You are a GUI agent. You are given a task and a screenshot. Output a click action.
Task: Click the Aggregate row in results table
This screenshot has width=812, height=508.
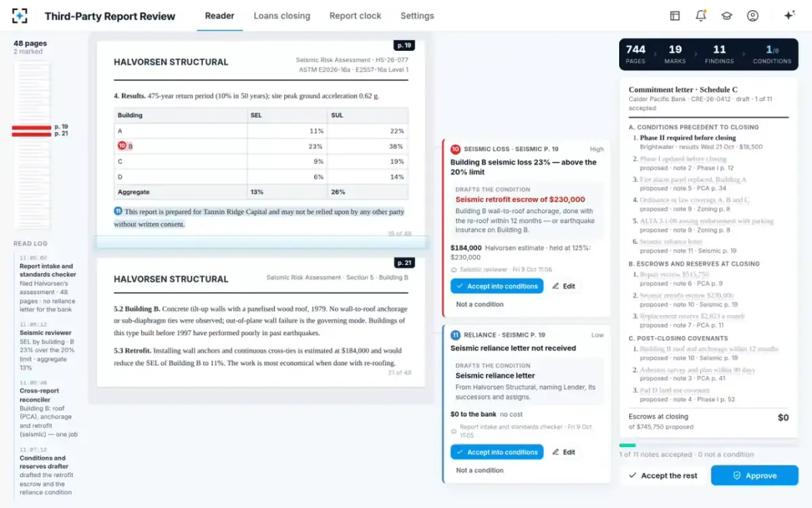pos(261,192)
